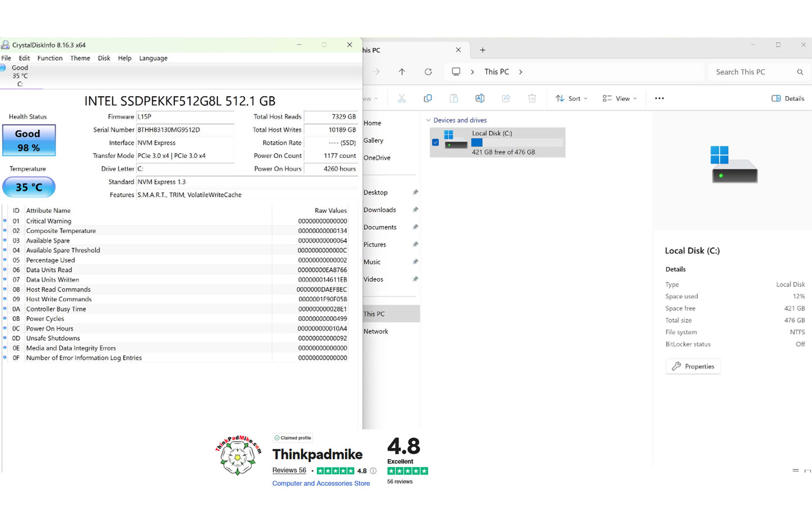Select the Unsafe Shutdowns attribute row

[175, 338]
